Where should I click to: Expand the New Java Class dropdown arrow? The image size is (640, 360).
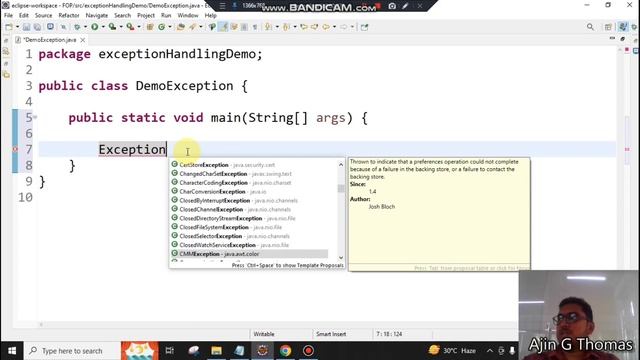170,27
